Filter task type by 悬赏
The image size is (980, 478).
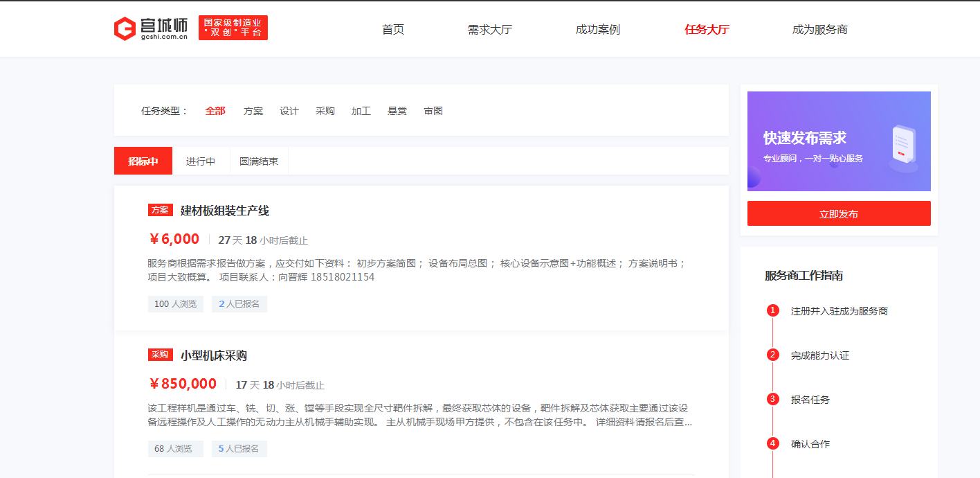point(397,111)
